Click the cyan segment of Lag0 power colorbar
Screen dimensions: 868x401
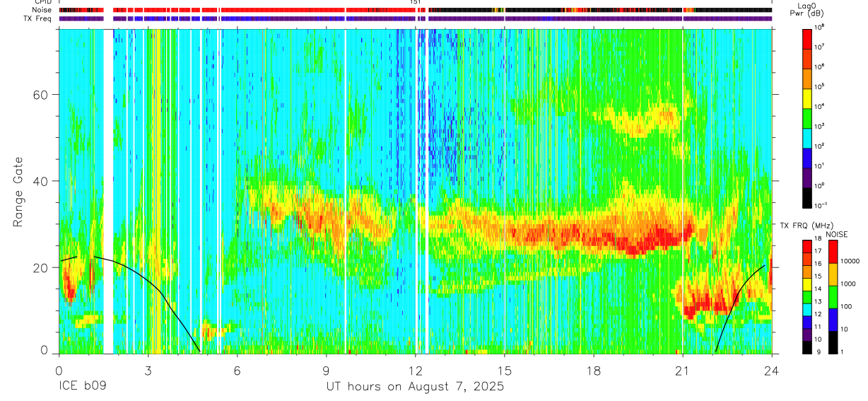click(x=807, y=137)
